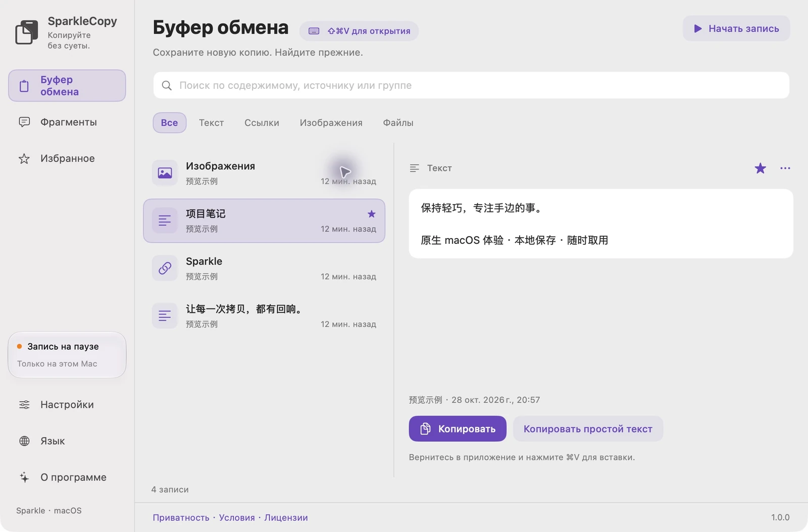Screen dimensions: 808x532
Task: Click the Начать запись button
Action: pos(736,29)
